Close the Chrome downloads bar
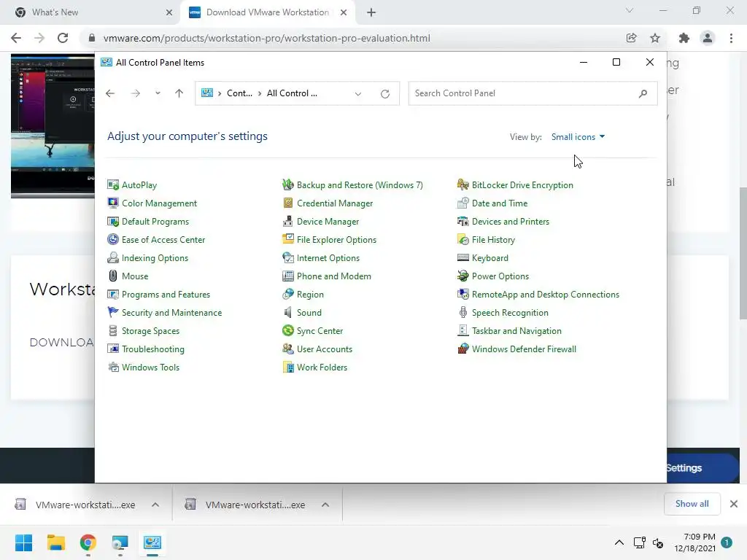This screenshot has height=560, width=747. pyautogui.click(x=734, y=504)
